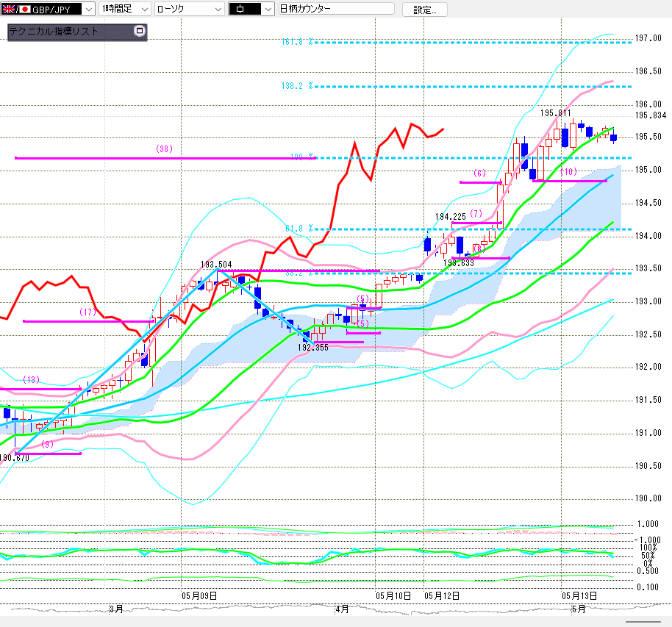Click the 0.500 indicator axis label
This screenshot has height=627, width=672.
click(x=648, y=571)
